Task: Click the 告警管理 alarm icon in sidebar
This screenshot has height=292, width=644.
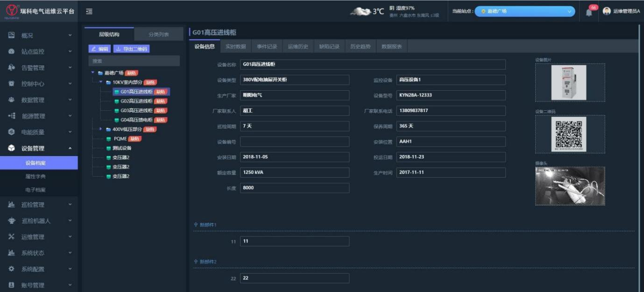Action: point(12,68)
